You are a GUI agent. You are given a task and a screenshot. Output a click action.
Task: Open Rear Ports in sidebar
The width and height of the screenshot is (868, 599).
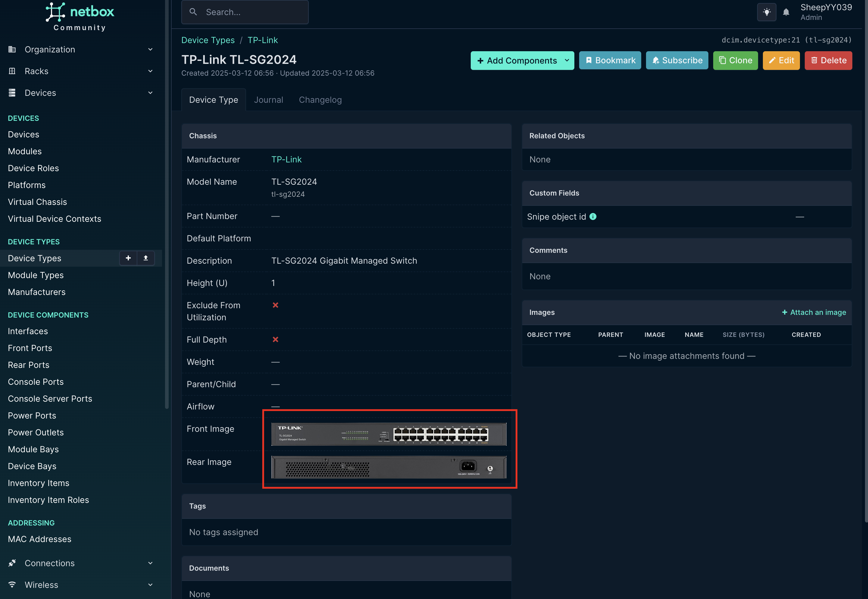pyautogui.click(x=29, y=365)
